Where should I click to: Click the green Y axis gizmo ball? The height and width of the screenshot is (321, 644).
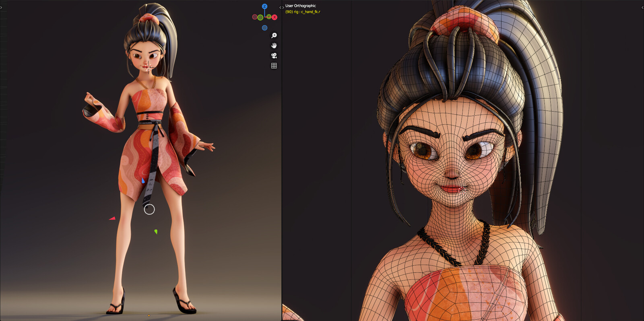[268, 17]
